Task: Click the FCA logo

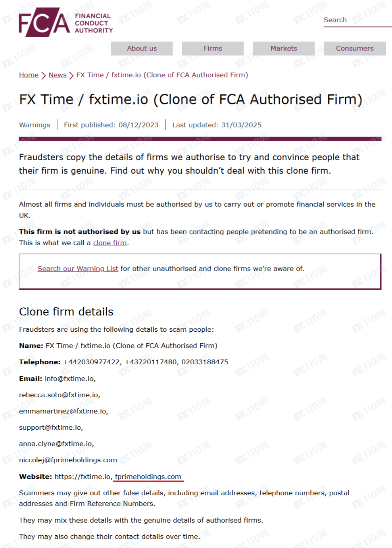Action: (44, 23)
